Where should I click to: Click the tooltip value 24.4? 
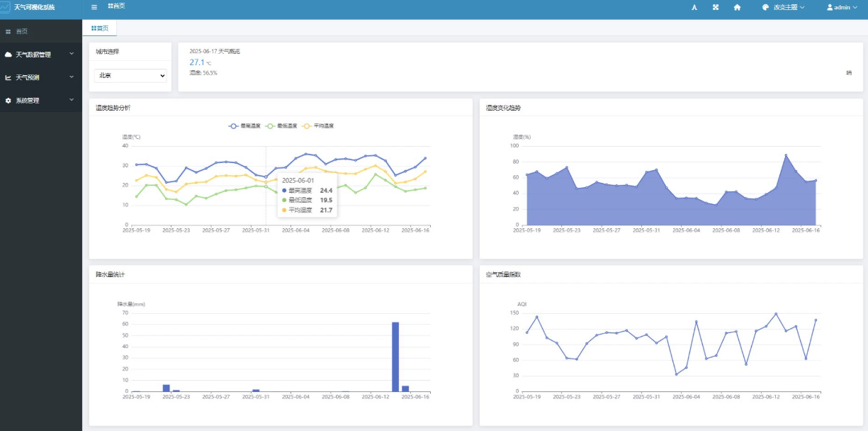tap(326, 190)
